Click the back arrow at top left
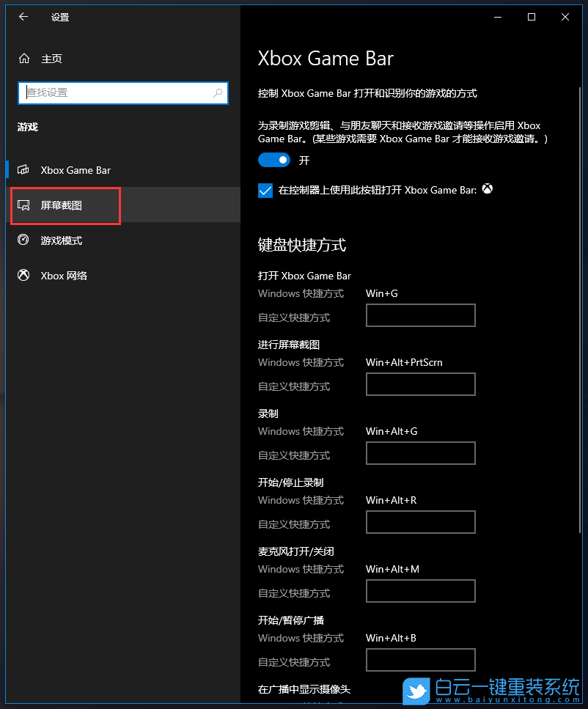The width and height of the screenshot is (588, 709). (23, 17)
